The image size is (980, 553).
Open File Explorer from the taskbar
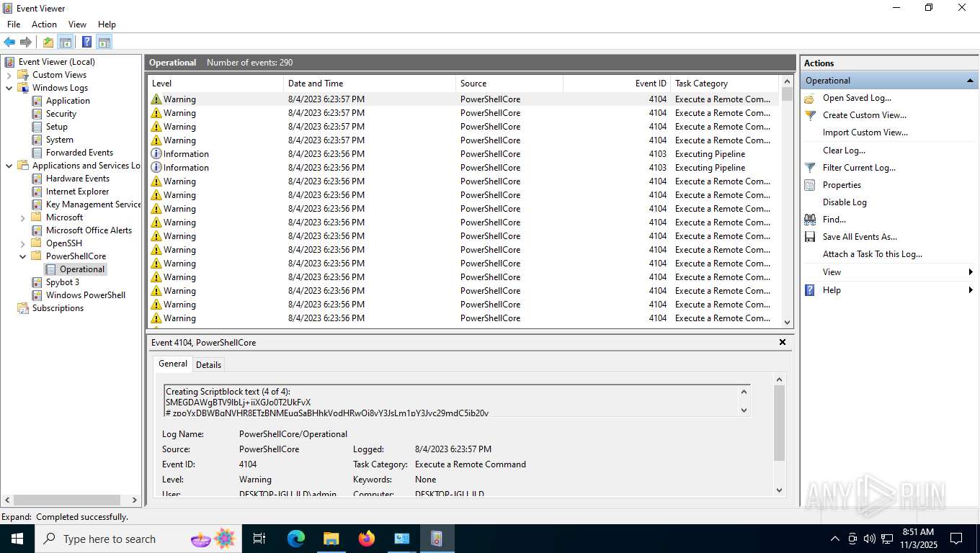[331, 539]
